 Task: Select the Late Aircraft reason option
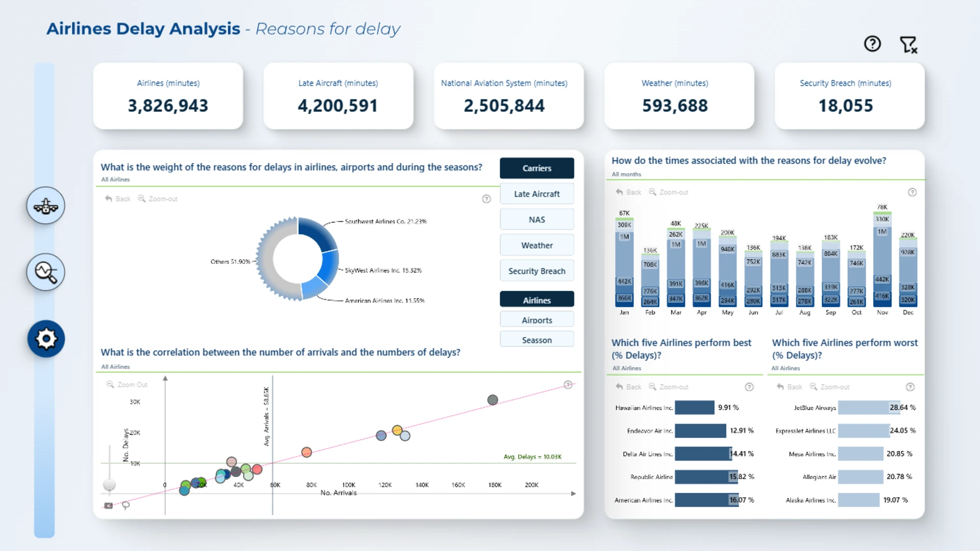(x=537, y=194)
